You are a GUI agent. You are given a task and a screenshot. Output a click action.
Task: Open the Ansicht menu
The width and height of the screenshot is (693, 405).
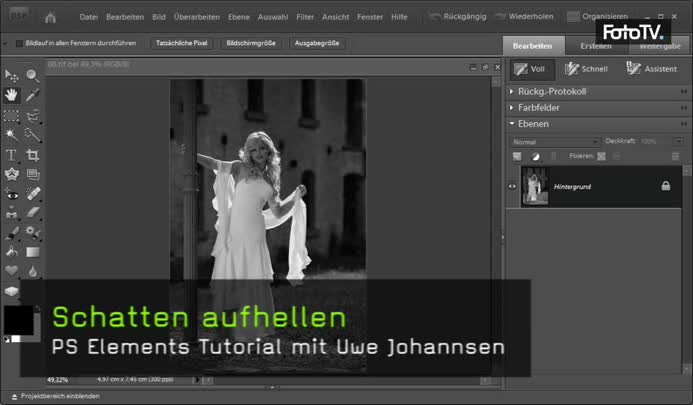[335, 17]
